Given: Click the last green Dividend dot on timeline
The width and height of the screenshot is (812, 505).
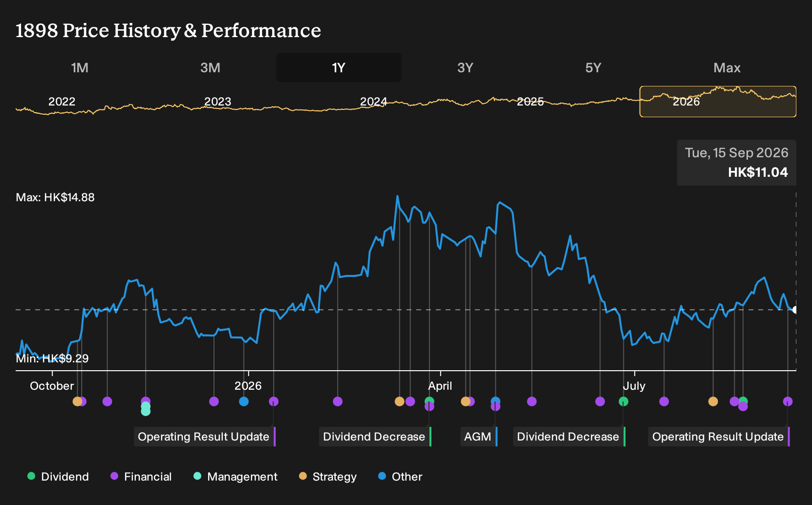Looking at the screenshot, I should [x=743, y=401].
